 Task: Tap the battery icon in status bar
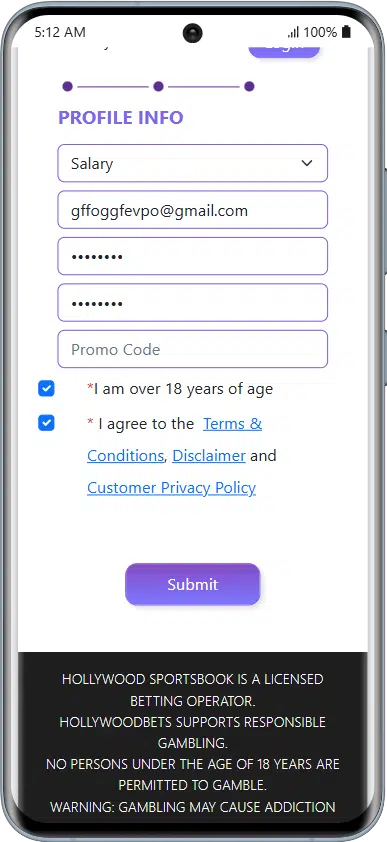346,32
